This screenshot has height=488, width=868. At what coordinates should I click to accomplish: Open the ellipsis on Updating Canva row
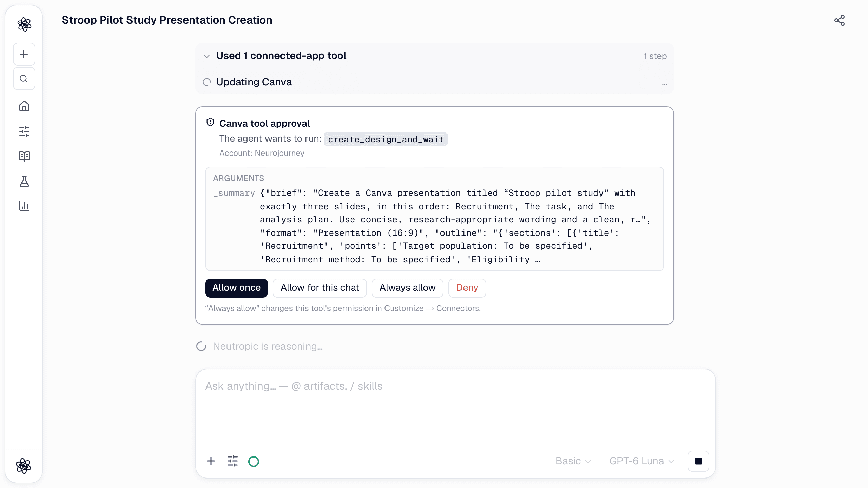[664, 83]
